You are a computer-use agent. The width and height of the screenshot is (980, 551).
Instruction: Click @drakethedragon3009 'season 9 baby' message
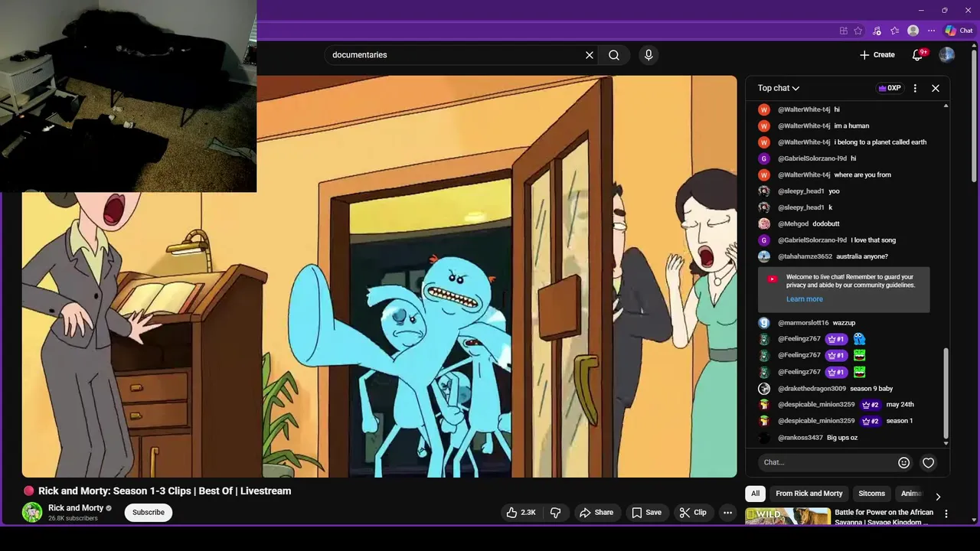coord(871,389)
